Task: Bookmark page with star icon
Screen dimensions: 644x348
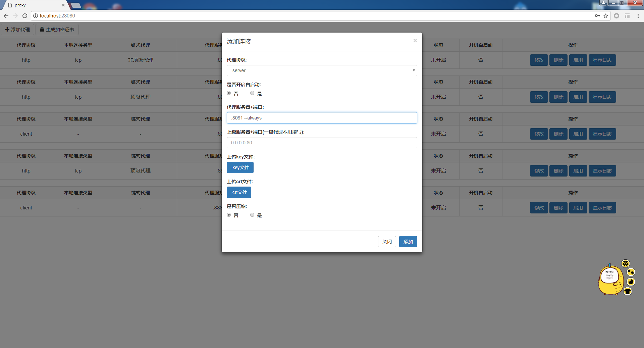Action: [606, 16]
